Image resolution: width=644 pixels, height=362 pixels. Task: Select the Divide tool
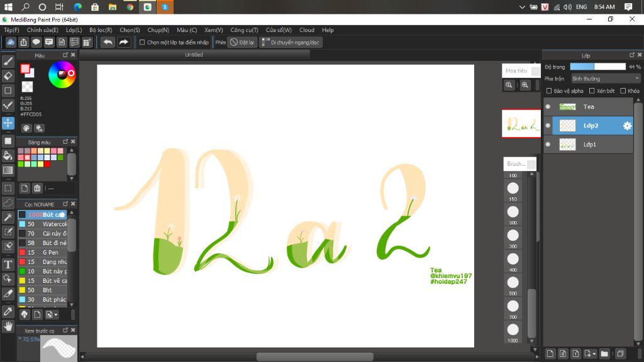tap(8, 293)
